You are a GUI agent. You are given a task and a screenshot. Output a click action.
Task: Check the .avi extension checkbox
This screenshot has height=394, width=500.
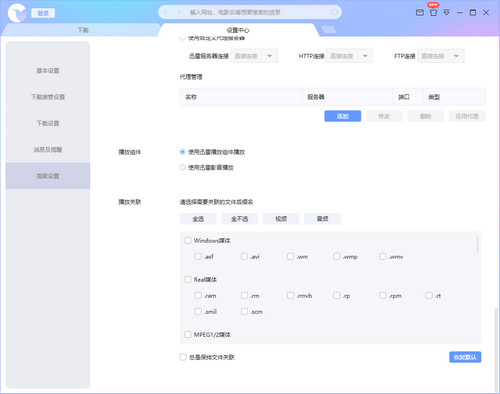point(244,256)
